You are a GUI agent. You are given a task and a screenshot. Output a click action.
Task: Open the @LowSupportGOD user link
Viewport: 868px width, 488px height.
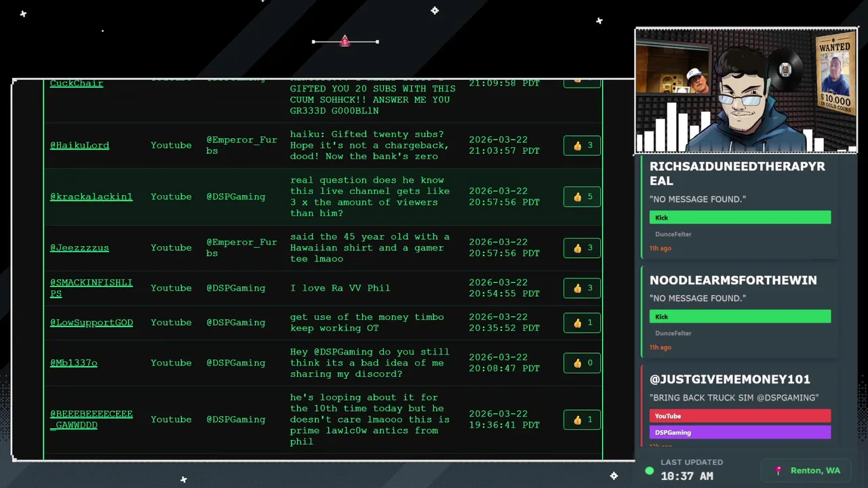pyautogui.click(x=91, y=323)
